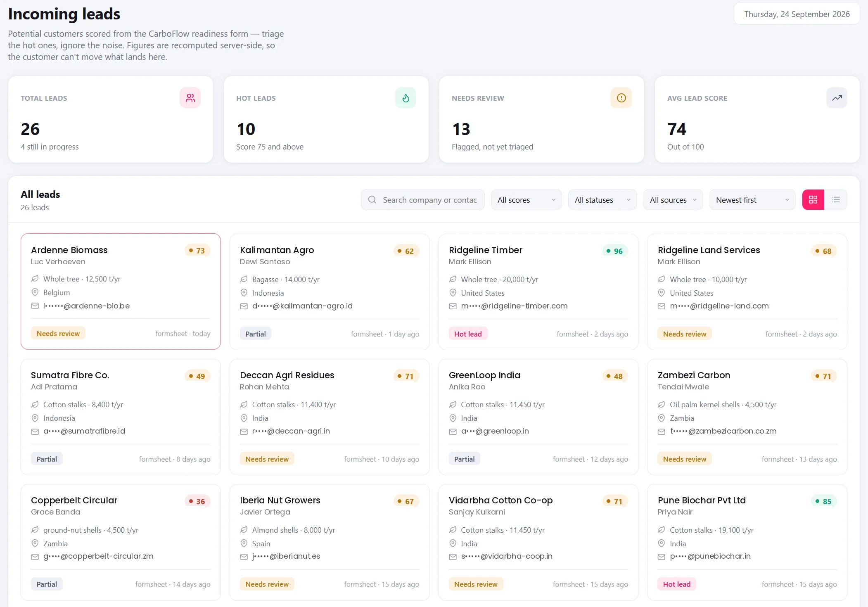This screenshot has width=868, height=607.
Task: Click the mail icon on Pune Biochar Pvt Ltd
Action: coord(662,557)
